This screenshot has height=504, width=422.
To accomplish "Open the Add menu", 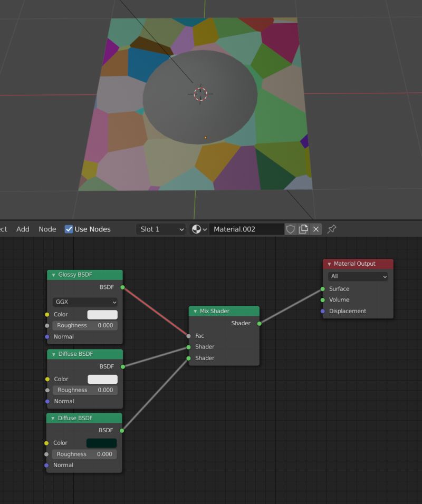I will pos(23,229).
